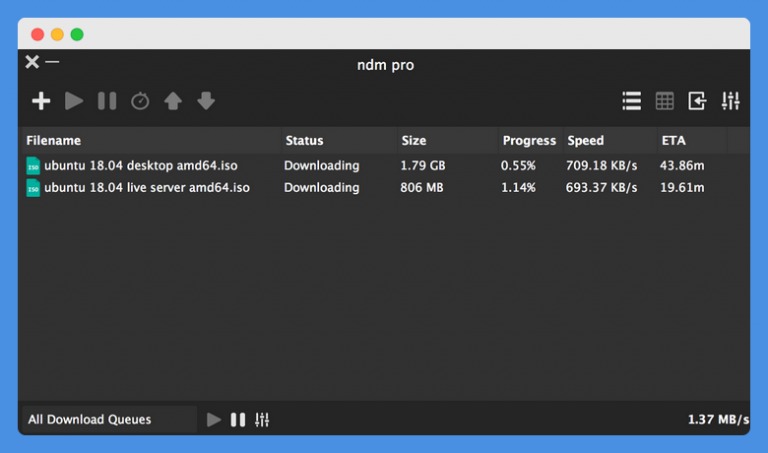Pause queue with the bottom pause button

238,420
